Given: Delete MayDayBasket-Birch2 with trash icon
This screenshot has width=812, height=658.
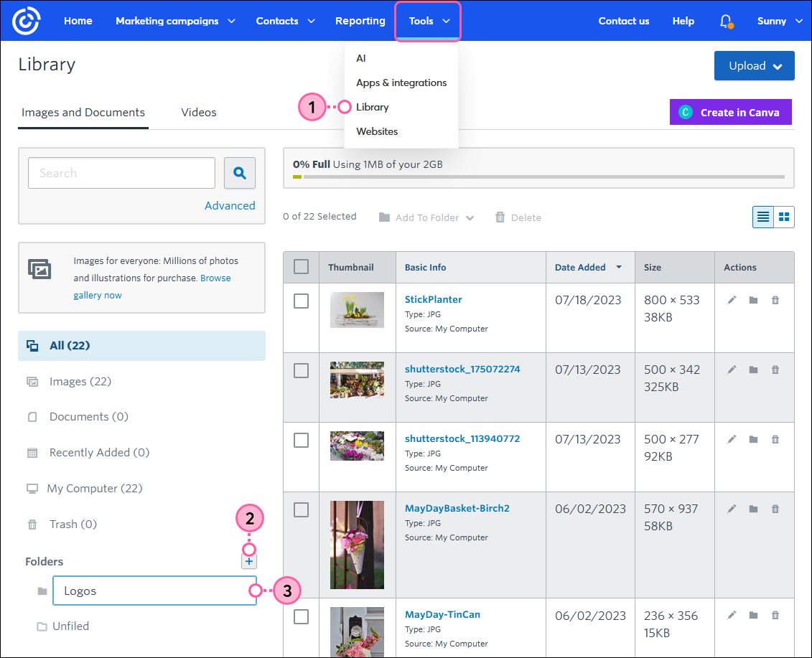Looking at the screenshot, I should (x=775, y=509).
